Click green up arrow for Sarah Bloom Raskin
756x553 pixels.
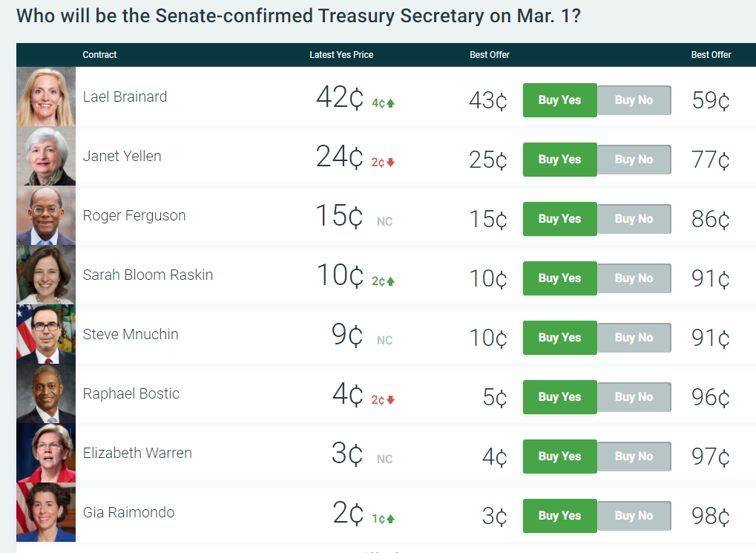coord(391,281)
